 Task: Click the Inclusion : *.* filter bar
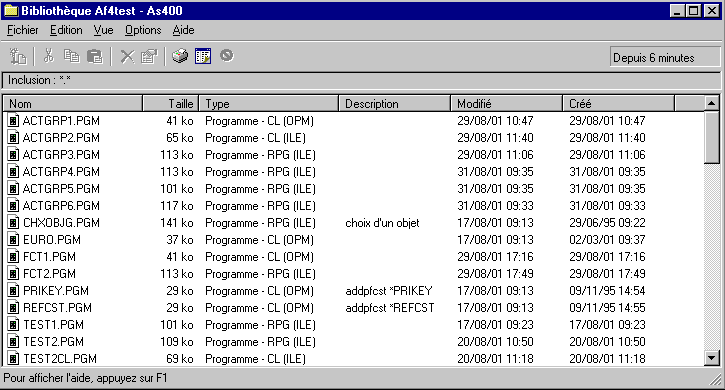click(x=361, y=80)
